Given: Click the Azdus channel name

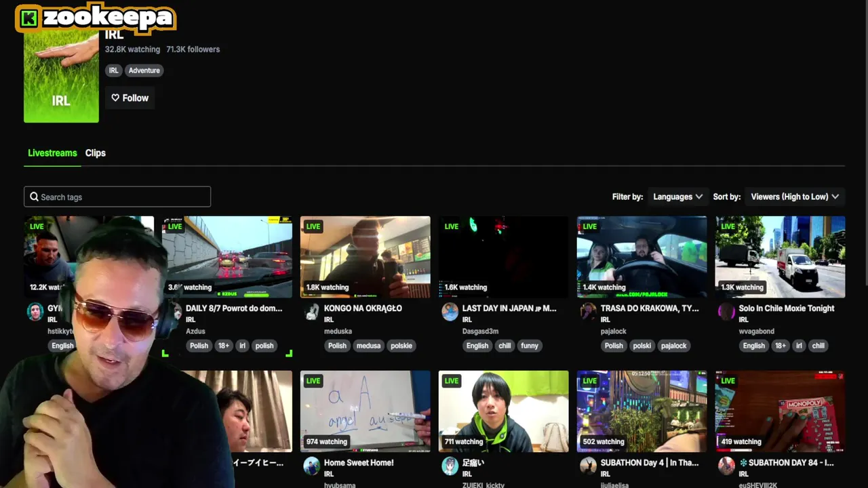Looking at the screenshot, I should [195, 331].
